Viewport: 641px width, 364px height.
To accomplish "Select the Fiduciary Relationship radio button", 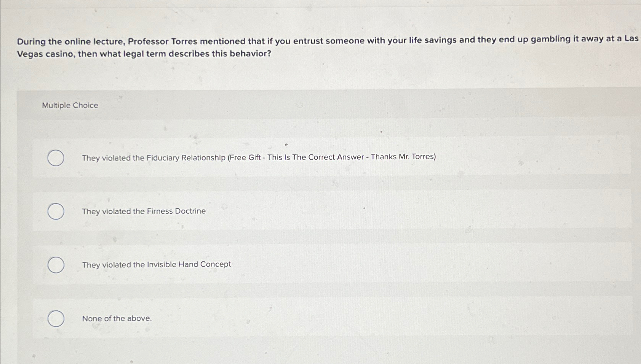I will (x=56, y=158).
